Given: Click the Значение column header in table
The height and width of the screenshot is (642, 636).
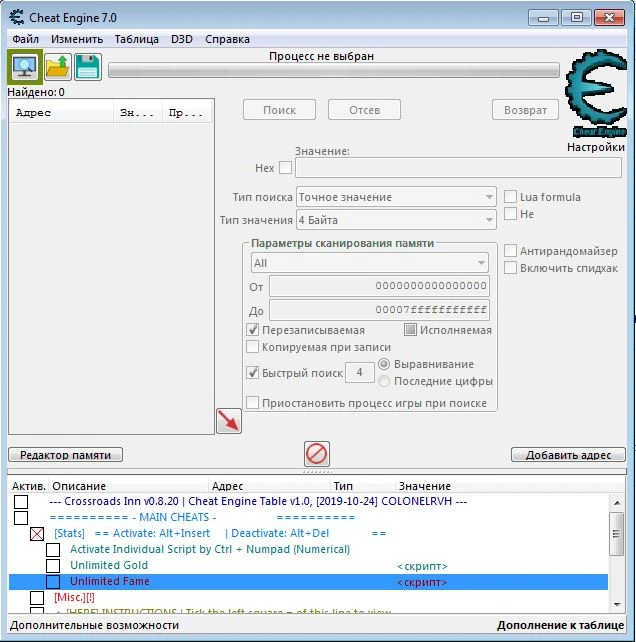Looking at the screenshot, I should click(510, 486).
